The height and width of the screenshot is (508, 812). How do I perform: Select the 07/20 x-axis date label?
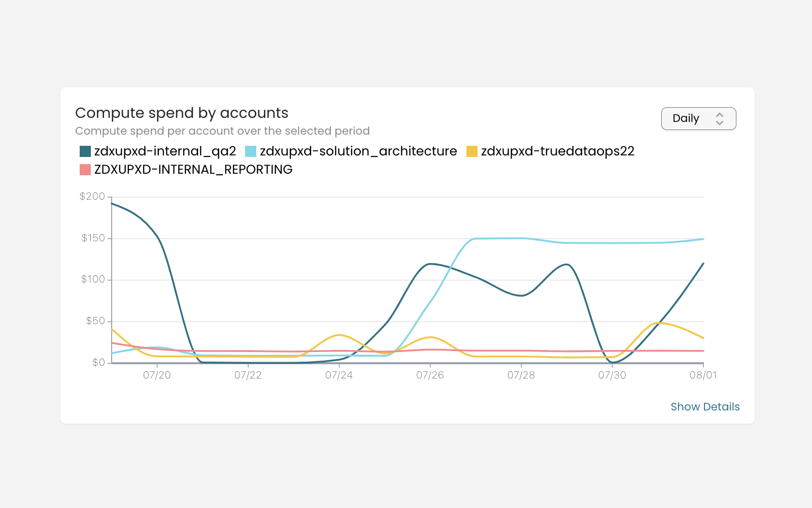(x=157, y=375)
